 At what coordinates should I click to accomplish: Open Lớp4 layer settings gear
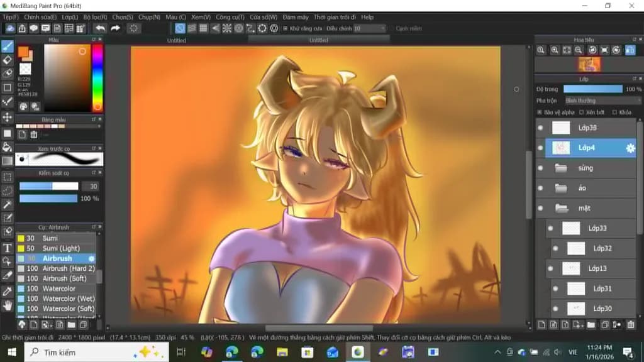[x=630, y=148]
